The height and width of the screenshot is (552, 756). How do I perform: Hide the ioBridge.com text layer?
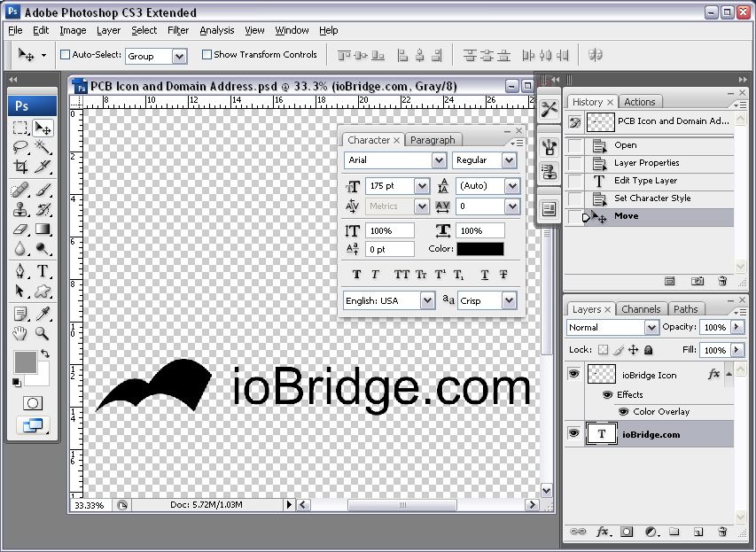click(575, 433)
